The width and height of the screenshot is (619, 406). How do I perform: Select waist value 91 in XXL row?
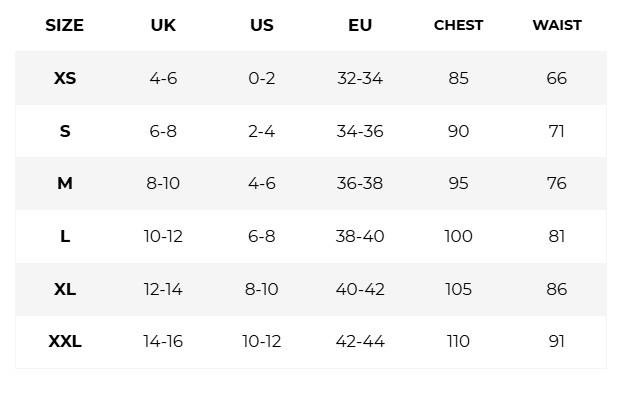[557, 341]
